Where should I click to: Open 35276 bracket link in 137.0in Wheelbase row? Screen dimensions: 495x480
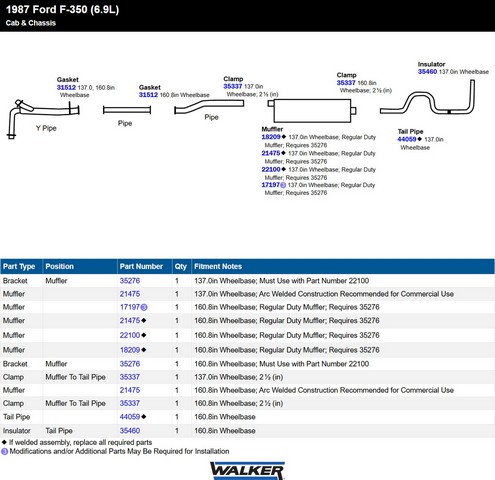(130, 281)
